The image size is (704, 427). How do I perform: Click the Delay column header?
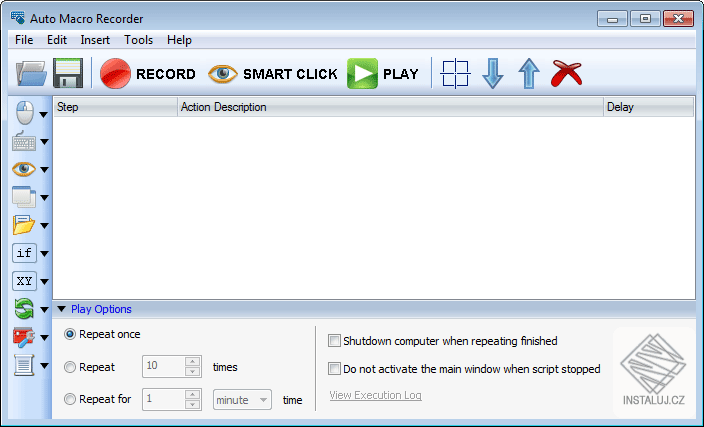pyautogui.click(x=649, y=107)
